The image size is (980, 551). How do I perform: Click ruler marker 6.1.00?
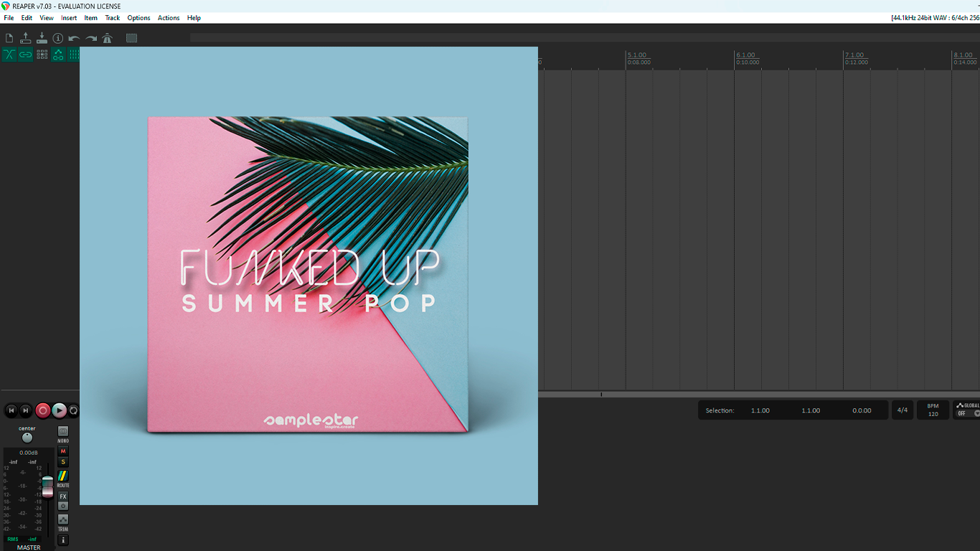pyautogui.click(x=746, y=55)
